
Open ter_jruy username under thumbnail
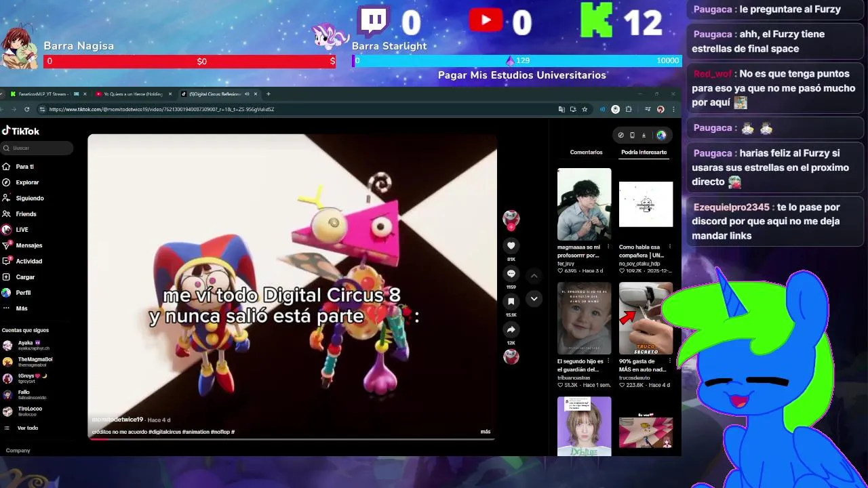pos(566,264)
